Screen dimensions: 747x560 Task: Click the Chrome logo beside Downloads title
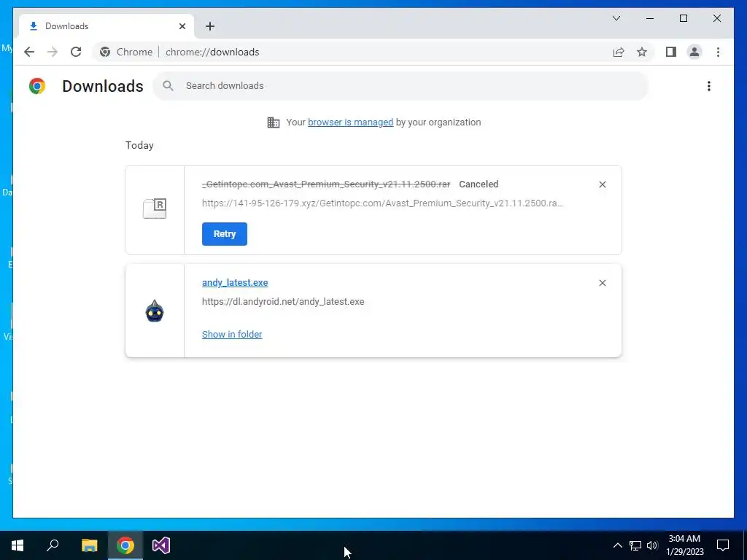click(x=37, y=86)
